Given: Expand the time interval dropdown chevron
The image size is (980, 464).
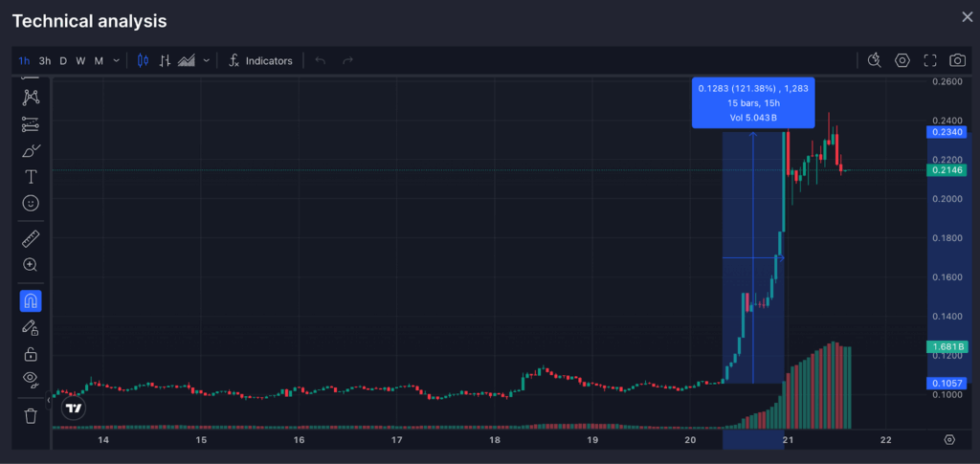Looking at the screenshot, I should pos(117,60).
